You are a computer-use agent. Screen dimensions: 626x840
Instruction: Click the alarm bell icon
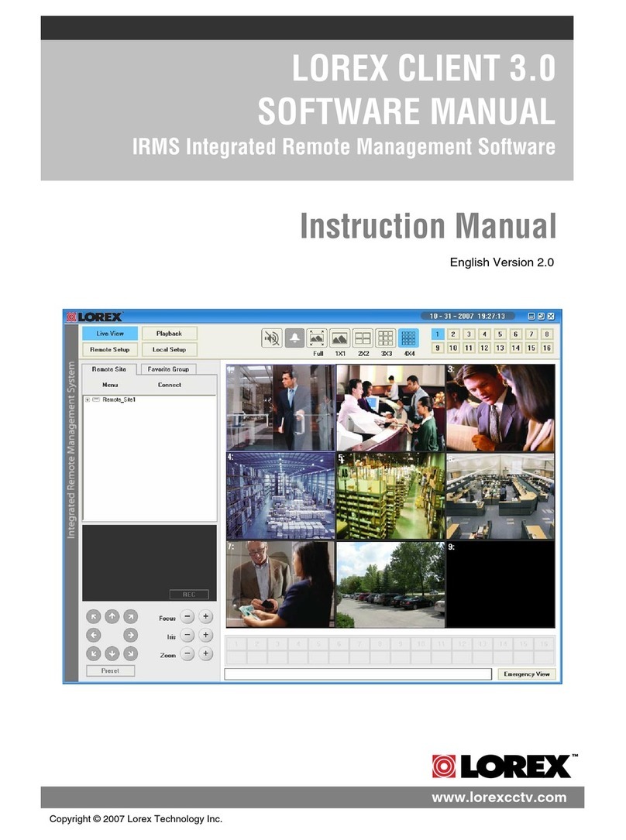pyautogui.click(x=294, y=338)
